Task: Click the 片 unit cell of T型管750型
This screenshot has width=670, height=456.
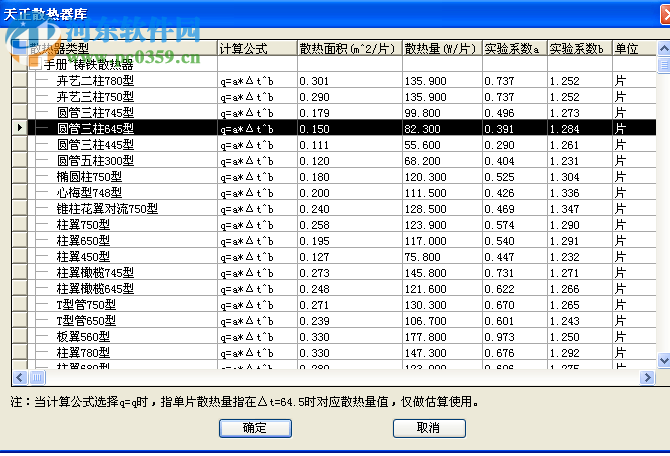Action: pos(634,305)
